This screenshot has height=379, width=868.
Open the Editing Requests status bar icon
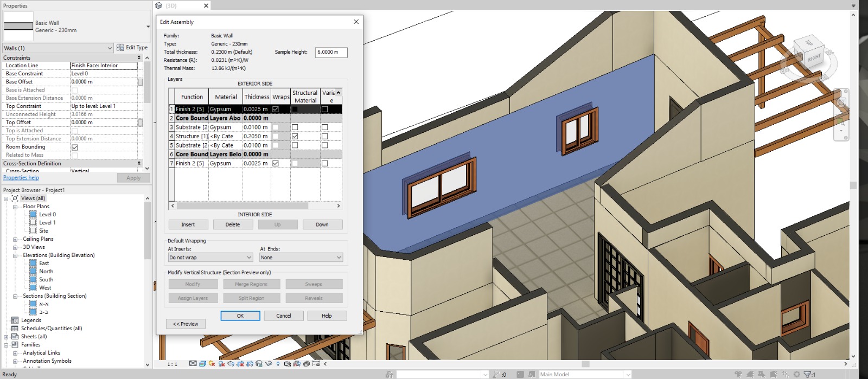[496, 374]
